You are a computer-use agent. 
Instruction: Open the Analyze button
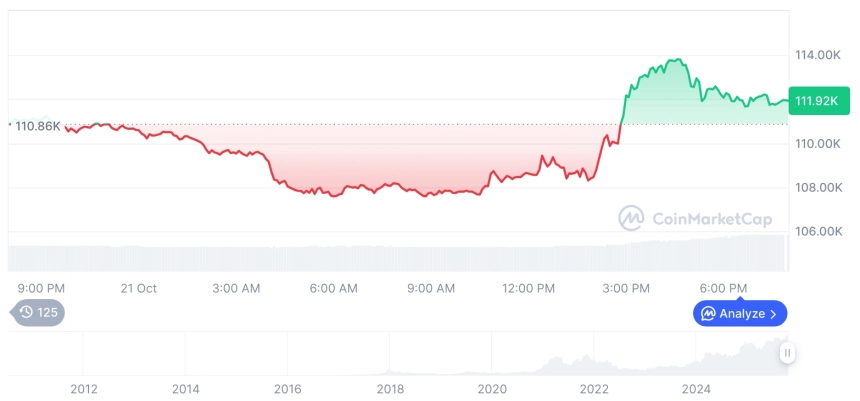(x=740, y=314)
